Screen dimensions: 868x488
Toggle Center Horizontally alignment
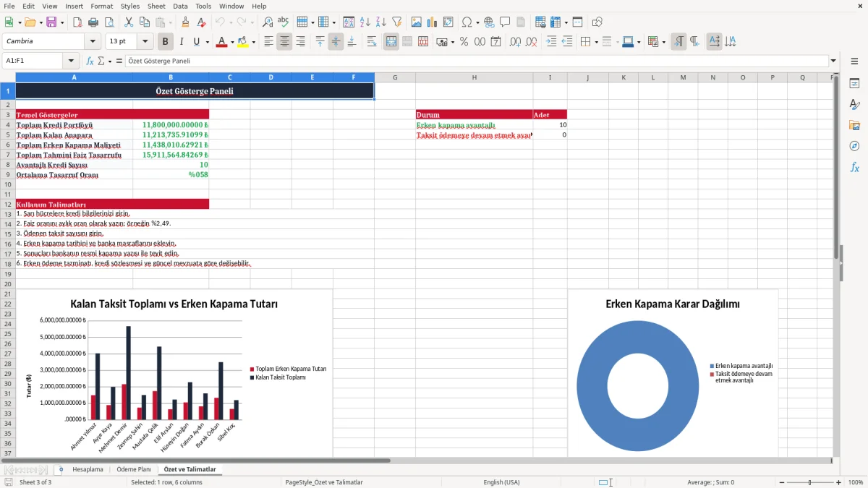(284, 42)
